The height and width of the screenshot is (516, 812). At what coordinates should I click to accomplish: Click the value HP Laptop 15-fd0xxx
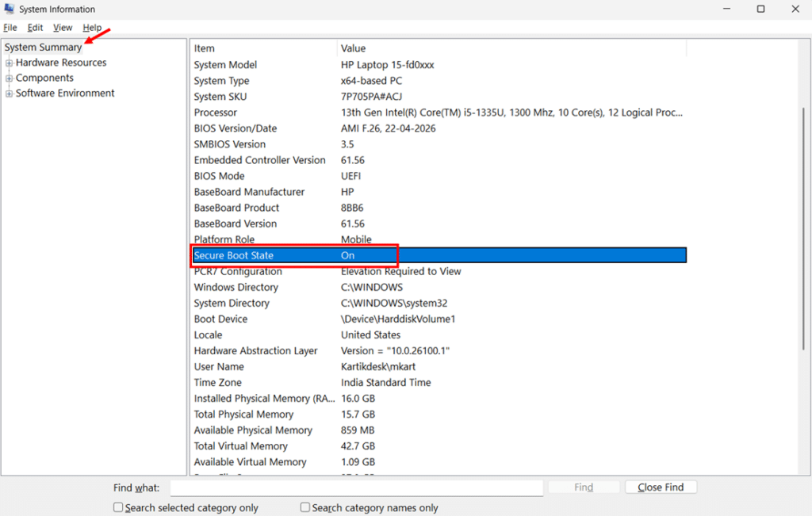(387, 65)
